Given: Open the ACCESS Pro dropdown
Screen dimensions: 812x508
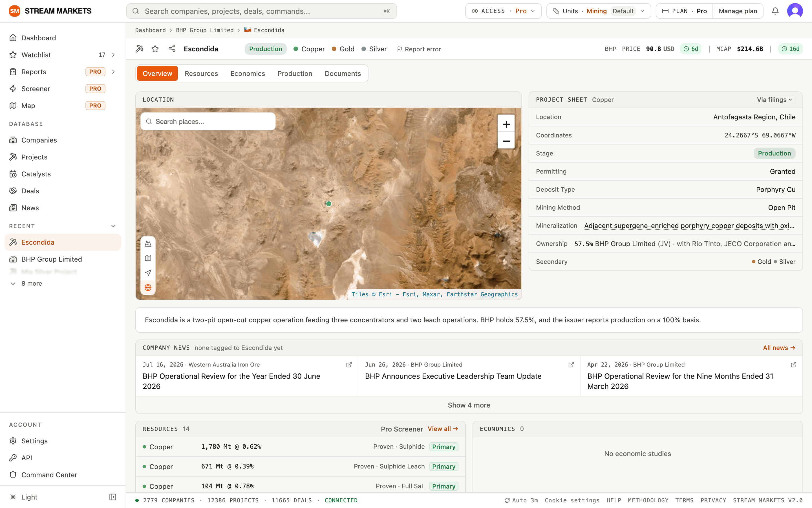Looking at the screenshot, I should [x=503, y=11].
